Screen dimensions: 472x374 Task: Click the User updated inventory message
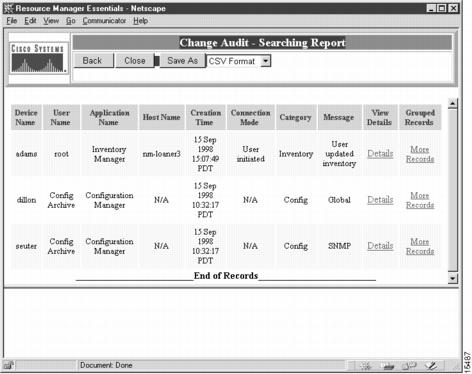coord(339,154)
